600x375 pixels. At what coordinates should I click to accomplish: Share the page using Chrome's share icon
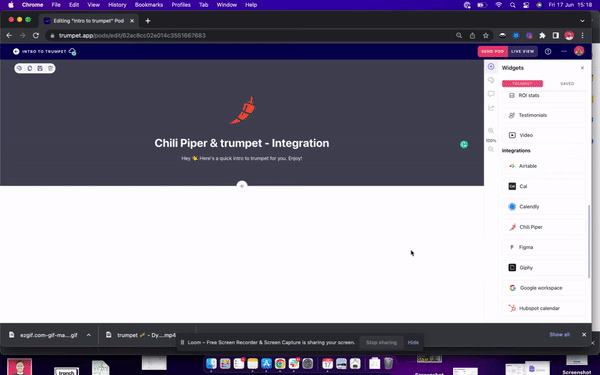point(472,35)
